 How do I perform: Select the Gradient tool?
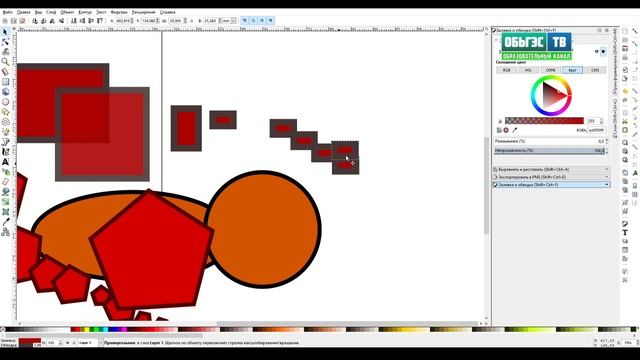[5, 202]
